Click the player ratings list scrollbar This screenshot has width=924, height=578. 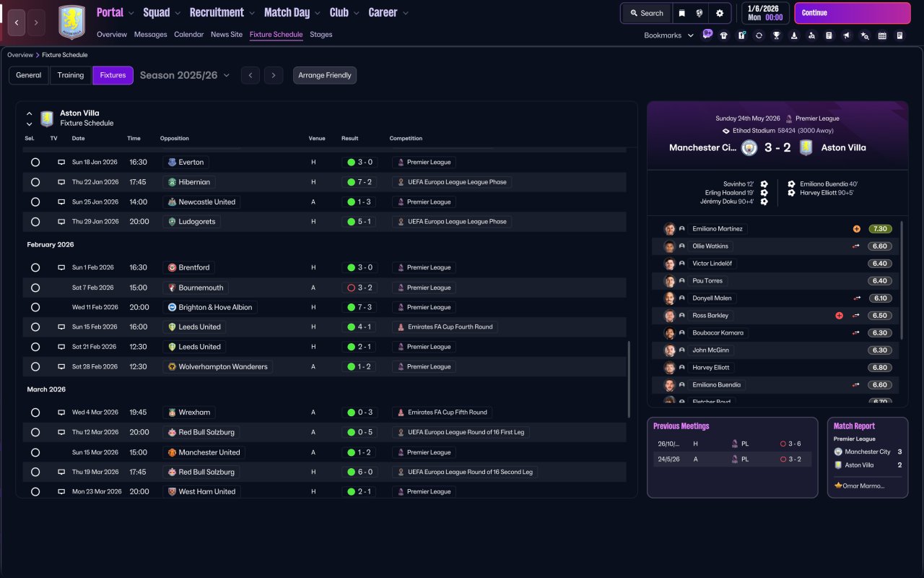click(x=902, y=280)
